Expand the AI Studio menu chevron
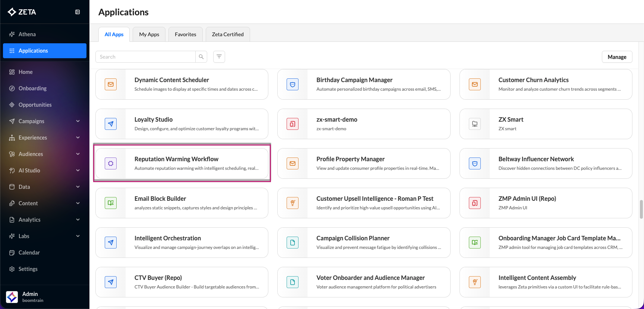Viewport: 644px width, 309px height. click(x=78, y=171)
